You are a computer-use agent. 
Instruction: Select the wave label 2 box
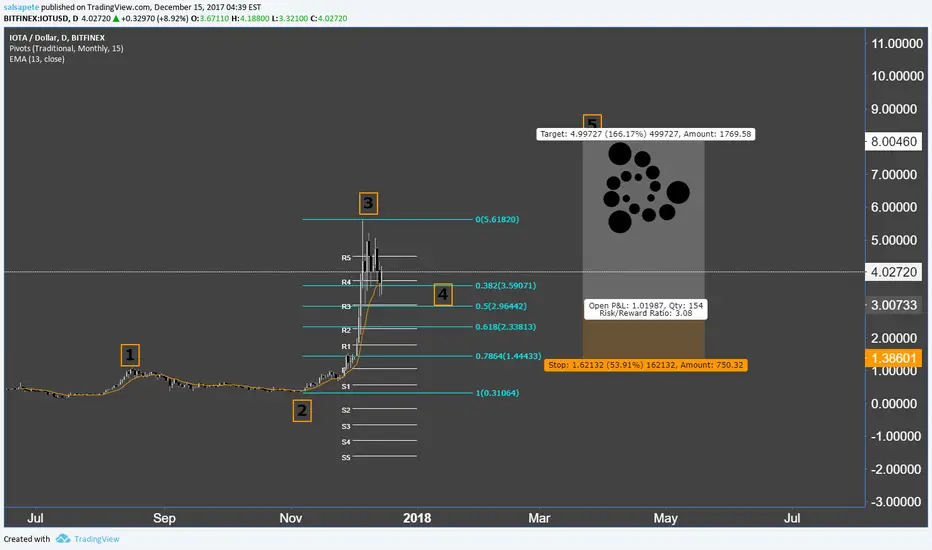[302, 410]
